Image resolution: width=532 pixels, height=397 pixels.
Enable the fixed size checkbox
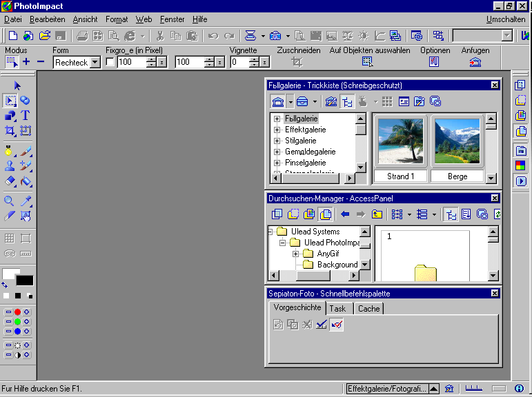110,62
